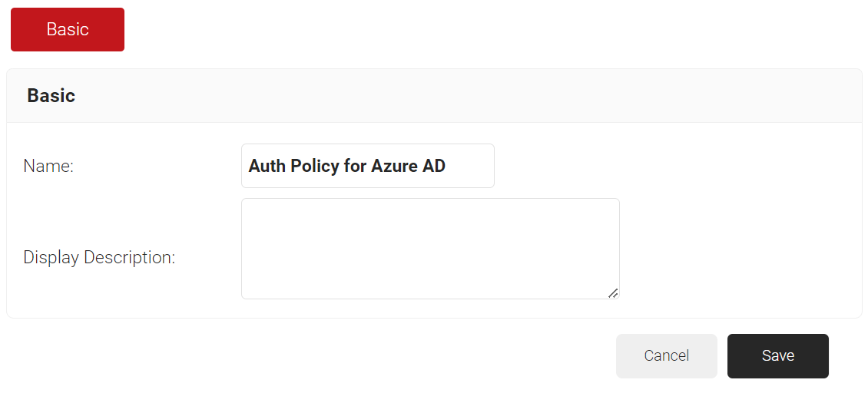Place cursor after "AD" in the Name field
Image resolution: width=868 pixels, height=393 pixels.
[x=448, y=166]
